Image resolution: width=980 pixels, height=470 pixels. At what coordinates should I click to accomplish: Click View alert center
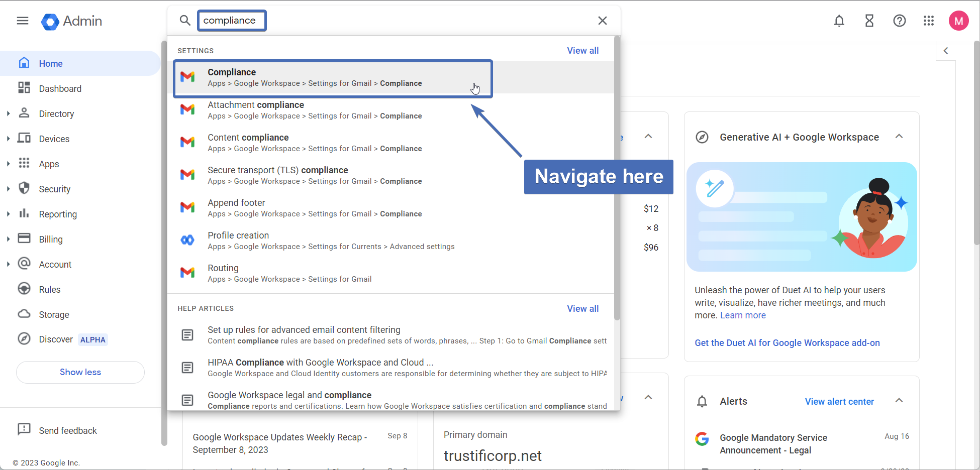[839, 402]
